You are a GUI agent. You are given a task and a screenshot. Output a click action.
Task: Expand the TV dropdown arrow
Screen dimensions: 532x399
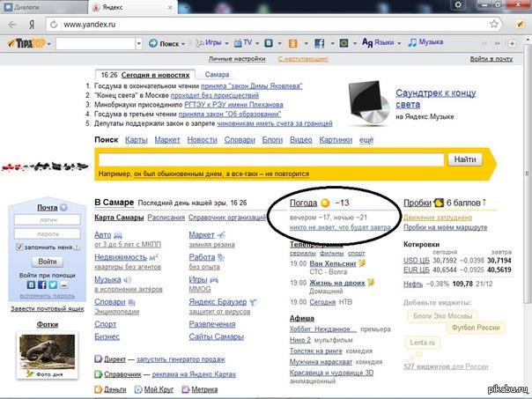(x=257, y=44)
